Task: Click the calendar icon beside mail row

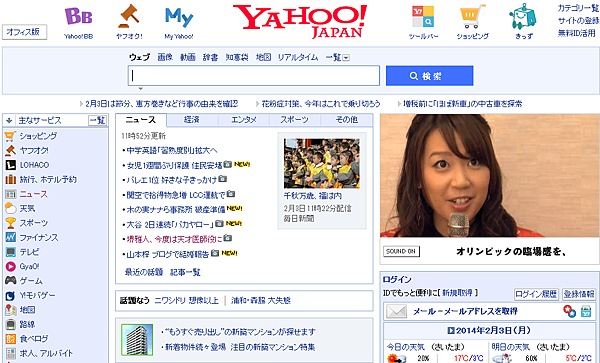Action: point(586,311)
